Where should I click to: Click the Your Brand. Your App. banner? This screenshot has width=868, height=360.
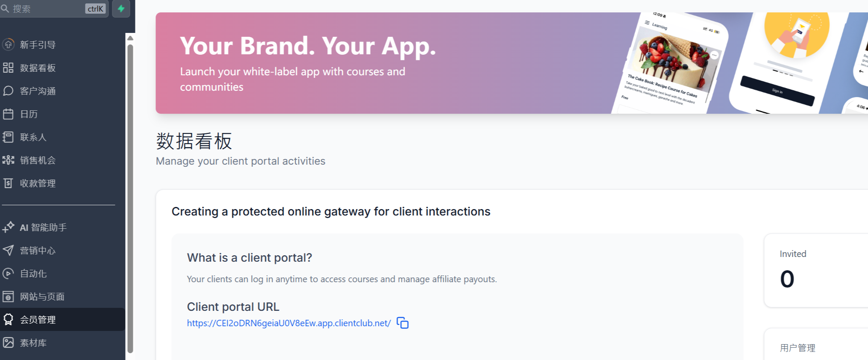512,63
